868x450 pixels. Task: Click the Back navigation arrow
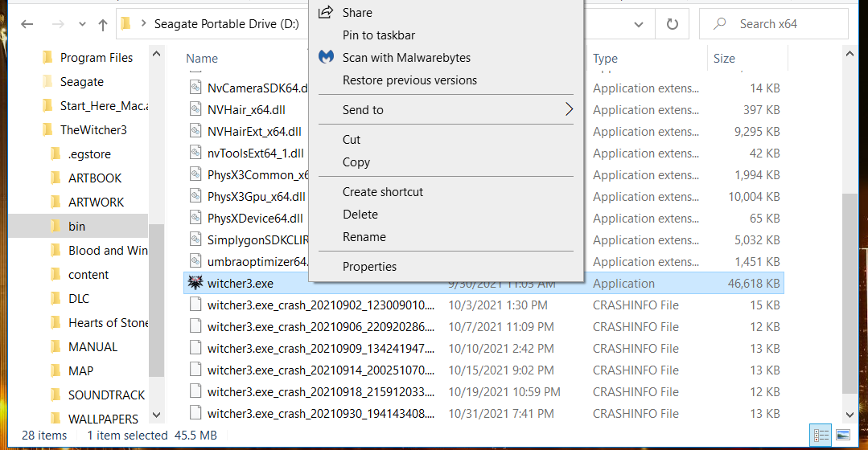27,24
